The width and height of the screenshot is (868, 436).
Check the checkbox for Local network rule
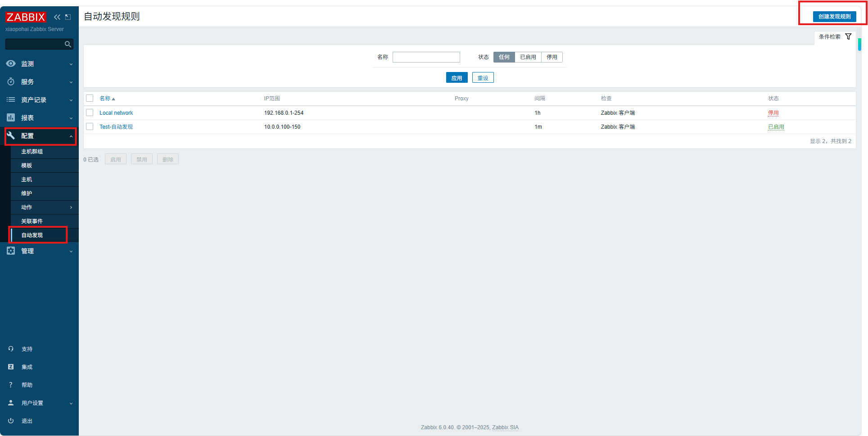90,112
